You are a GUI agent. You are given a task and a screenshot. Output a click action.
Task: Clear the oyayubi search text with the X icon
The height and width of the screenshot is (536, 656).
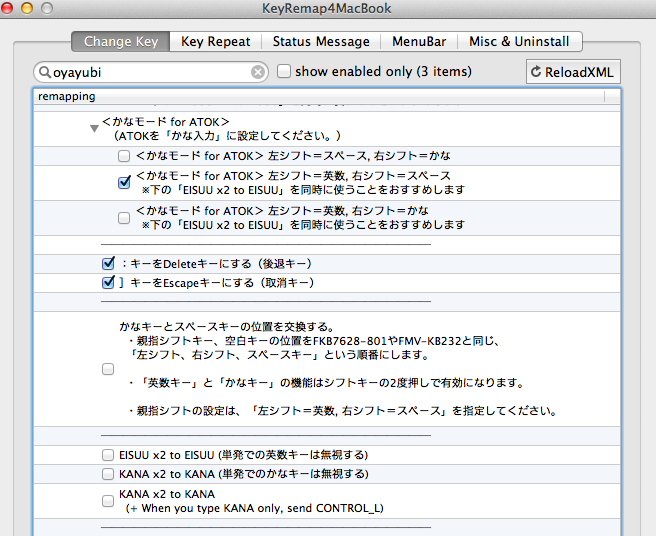coord(258,72)
